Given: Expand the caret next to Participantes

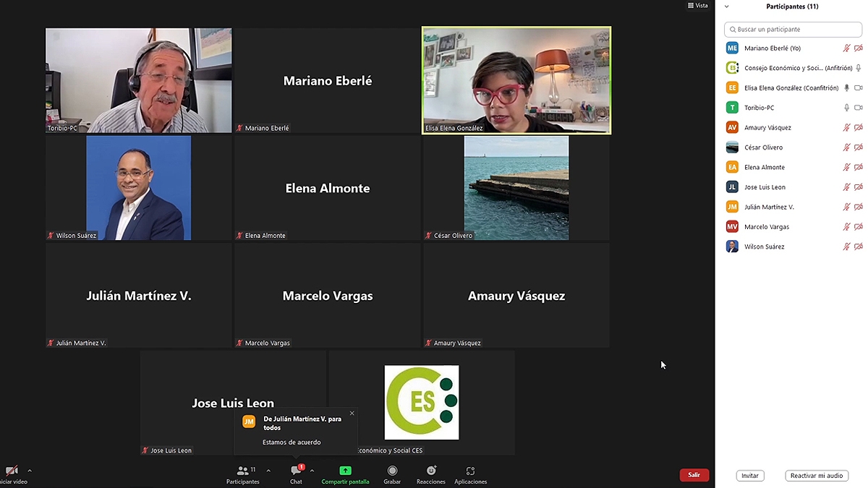Looking at the screenshot, I should (268, 471).
